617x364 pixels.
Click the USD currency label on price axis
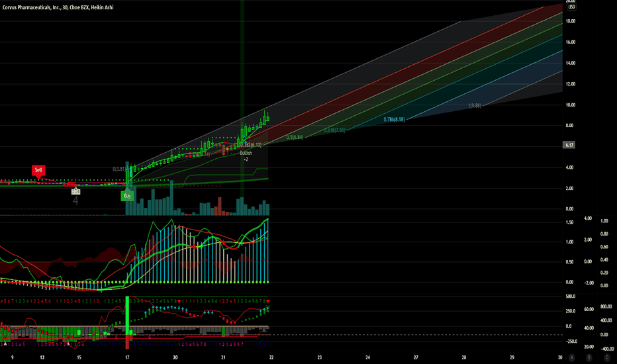click(x=571, y=7)
